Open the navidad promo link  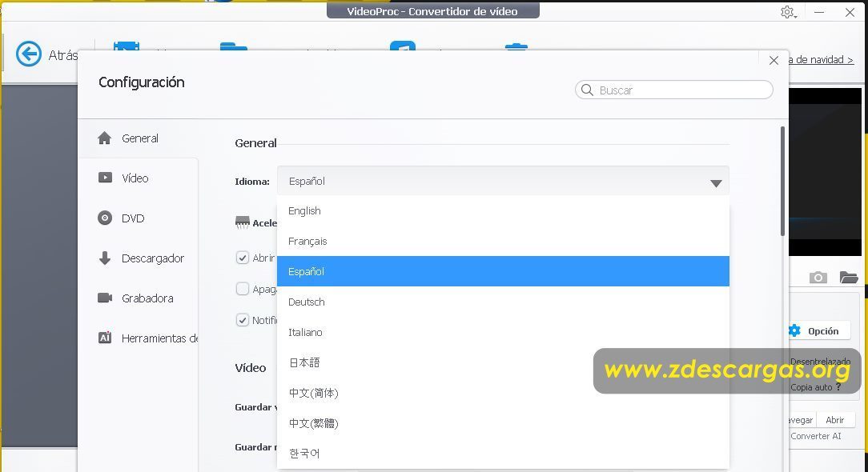coord(821,60)
